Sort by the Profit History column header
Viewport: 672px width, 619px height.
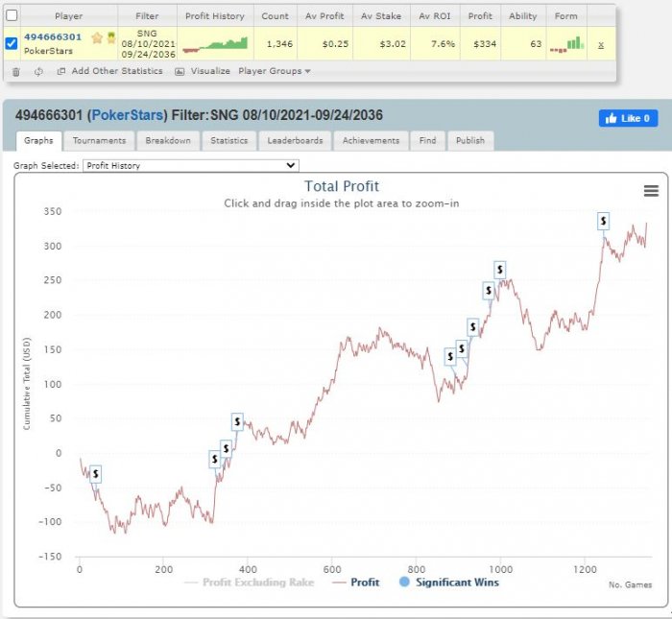click(215, 16)
